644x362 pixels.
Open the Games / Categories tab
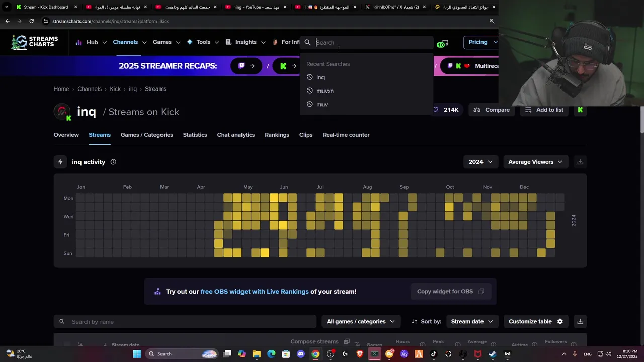(x=147, y=135)
